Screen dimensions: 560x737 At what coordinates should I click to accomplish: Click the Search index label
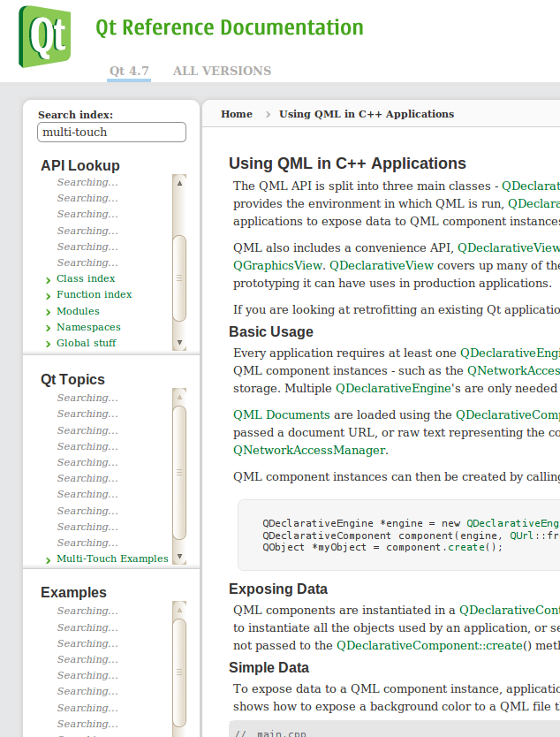76,115
